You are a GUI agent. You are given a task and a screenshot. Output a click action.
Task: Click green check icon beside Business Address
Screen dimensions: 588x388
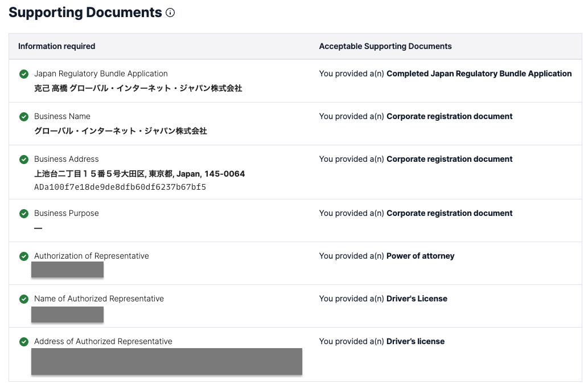(24, 160)
